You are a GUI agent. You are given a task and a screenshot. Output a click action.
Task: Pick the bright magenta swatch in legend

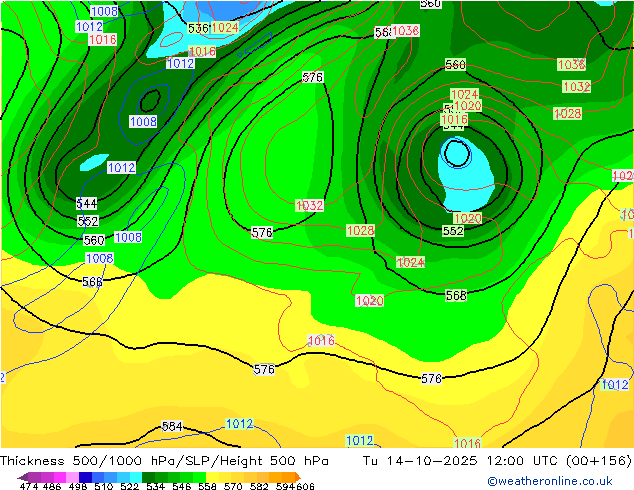click(x=60, y=477)
